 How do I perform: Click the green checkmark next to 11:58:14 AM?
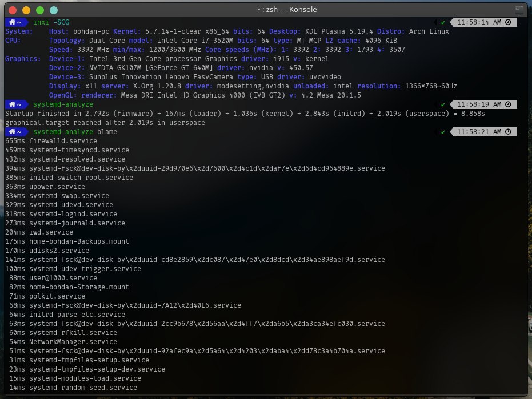[x=443, y=22]
